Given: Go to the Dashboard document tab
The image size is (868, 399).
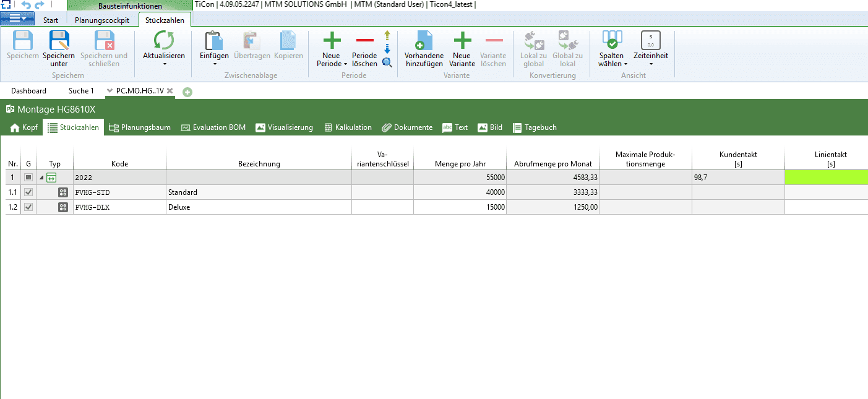Looking at the screenshot, I should click(28, 91).
